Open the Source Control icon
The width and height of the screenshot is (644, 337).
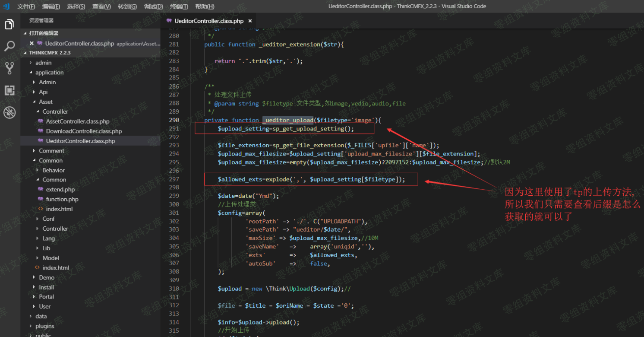(x=9, y=68)
